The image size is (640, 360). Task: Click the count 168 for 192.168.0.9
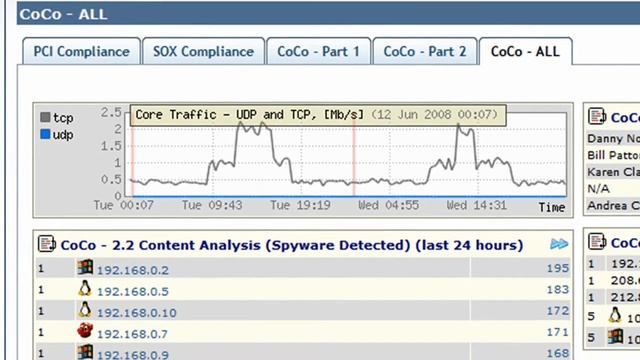point(558,353)
